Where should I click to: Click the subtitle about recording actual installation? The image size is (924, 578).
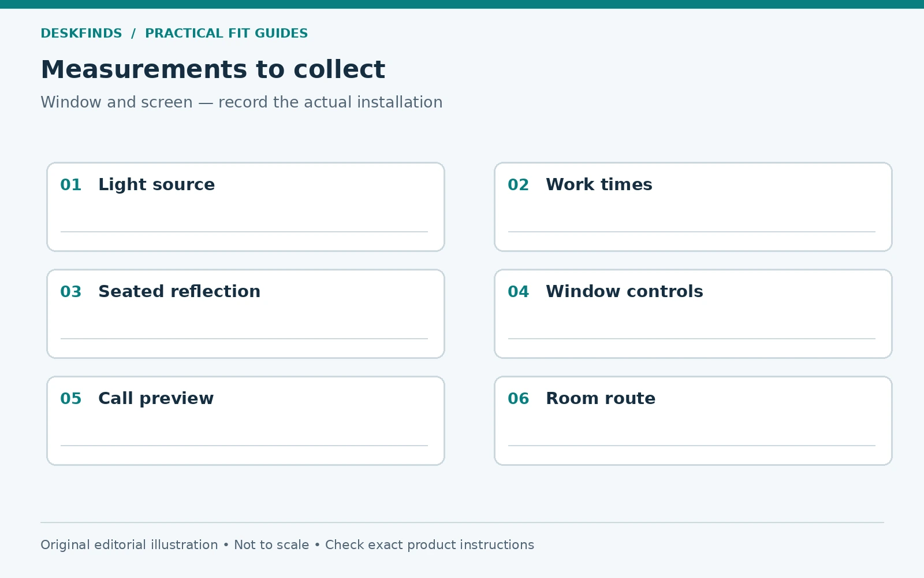point(241,102)
